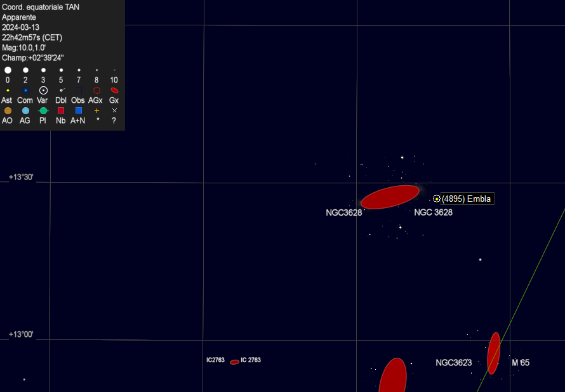Click the magnitude 2 star dot in legend
This screenshot has width=565, height=392.
(25, 70)
